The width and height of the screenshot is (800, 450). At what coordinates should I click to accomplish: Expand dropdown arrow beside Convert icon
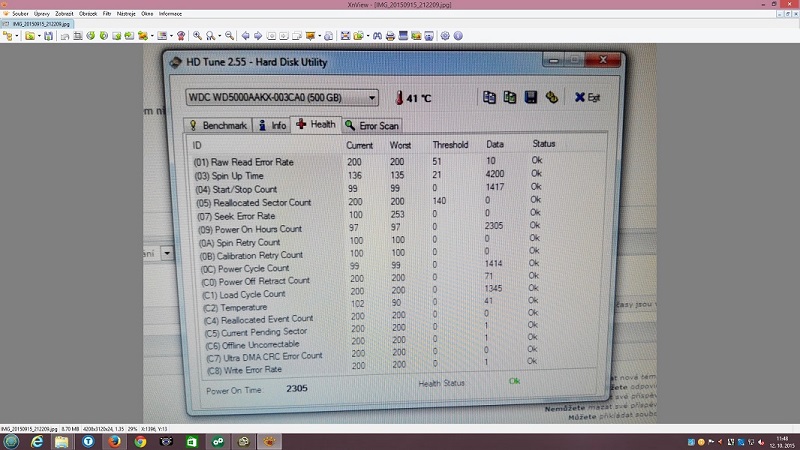coord(152,36)
